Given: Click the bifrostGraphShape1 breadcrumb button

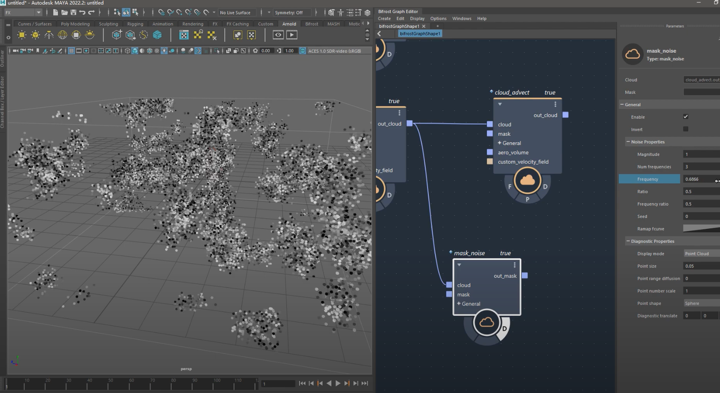Looking at the screenshot, I should click(x=420, y=34).
